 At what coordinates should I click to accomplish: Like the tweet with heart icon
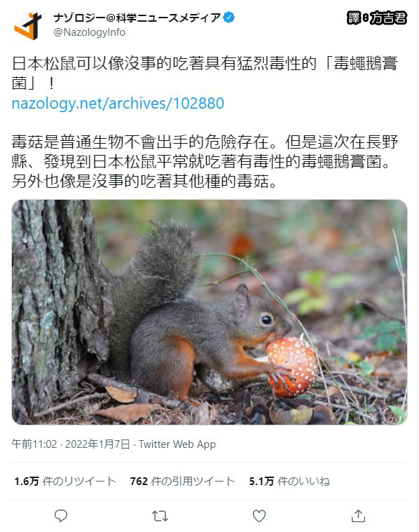(x=259, y=516)
